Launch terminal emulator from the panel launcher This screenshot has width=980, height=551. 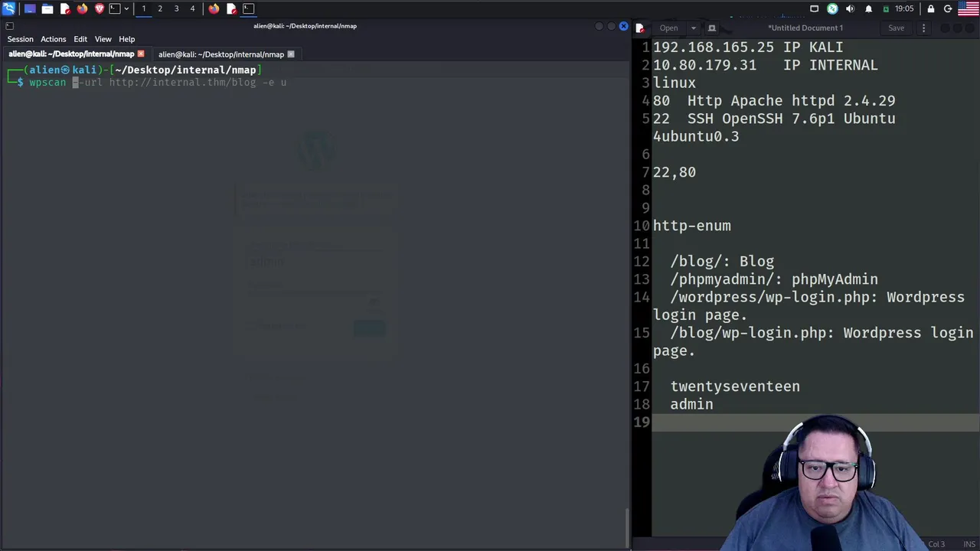coord(115,8)
